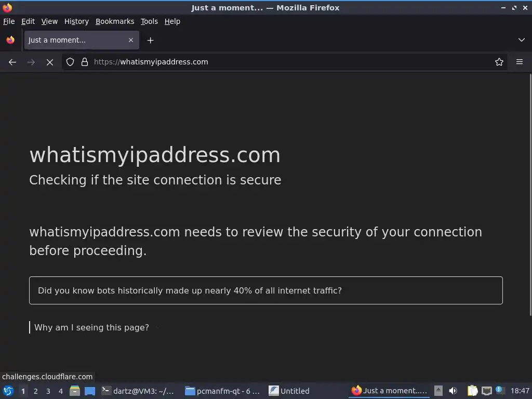The height and width of the screenshot is (399, 532).
Task: Open a new tab with plus button
Action: pos(150,41)
